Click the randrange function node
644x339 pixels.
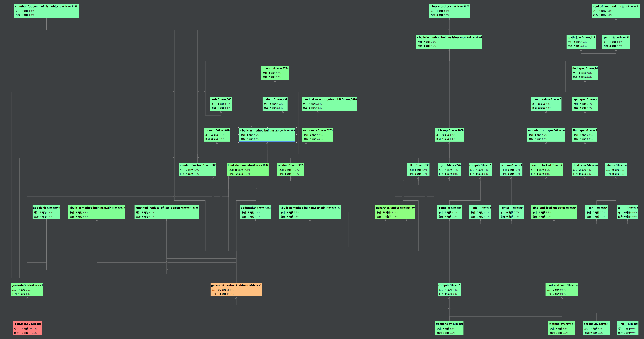coord(318,135)
